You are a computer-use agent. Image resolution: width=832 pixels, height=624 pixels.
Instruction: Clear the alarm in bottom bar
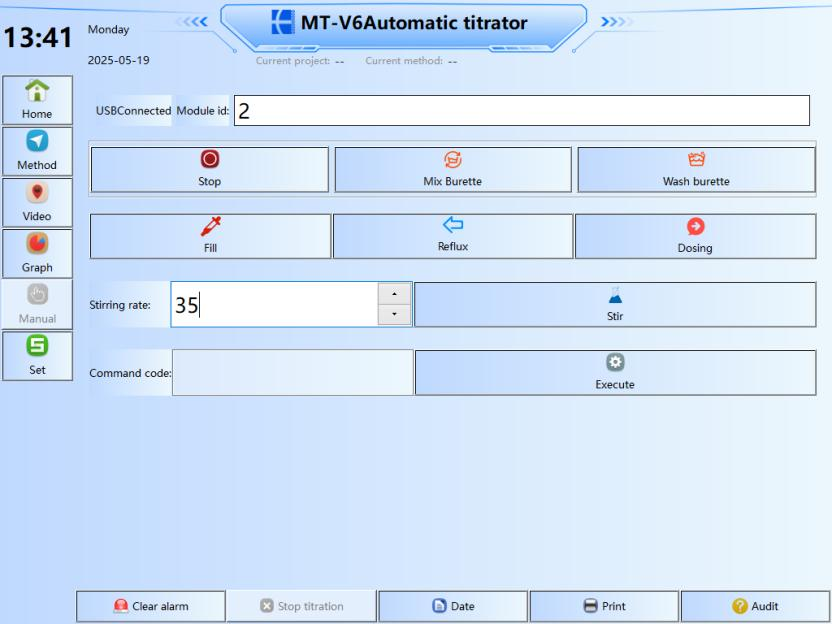[x=151, y=606]
